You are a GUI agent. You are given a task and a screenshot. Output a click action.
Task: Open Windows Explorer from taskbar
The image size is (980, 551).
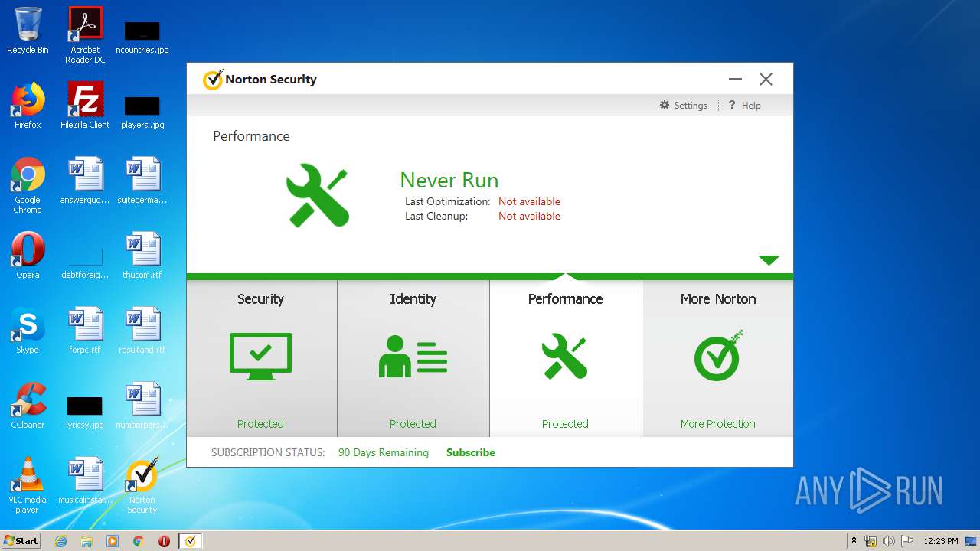tap(87, 541)
